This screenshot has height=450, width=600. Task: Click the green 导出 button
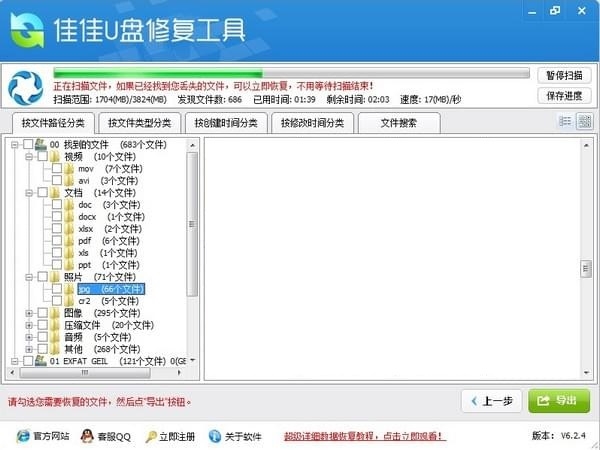(x=559, y=401)
